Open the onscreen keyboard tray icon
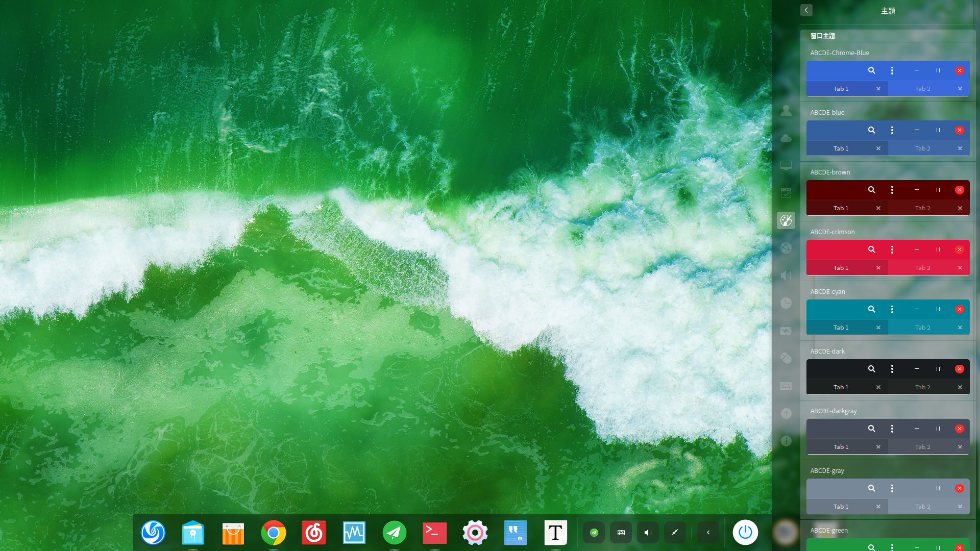The width and height of the screenshot is (980, 551). coord(621,533)
